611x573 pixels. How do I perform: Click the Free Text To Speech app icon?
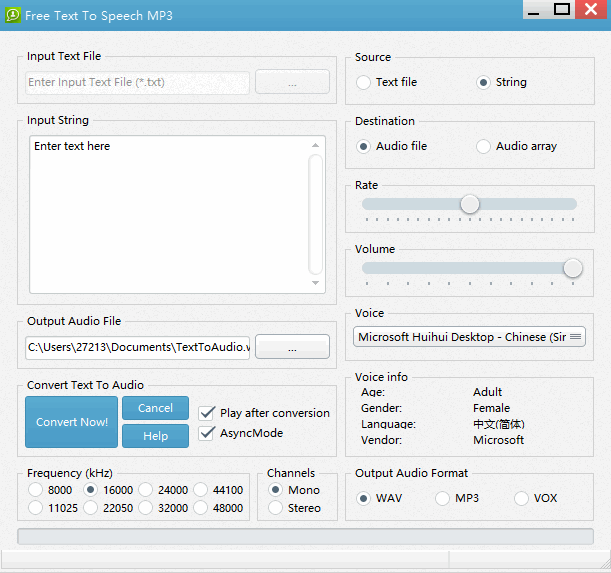click(13, 15)
